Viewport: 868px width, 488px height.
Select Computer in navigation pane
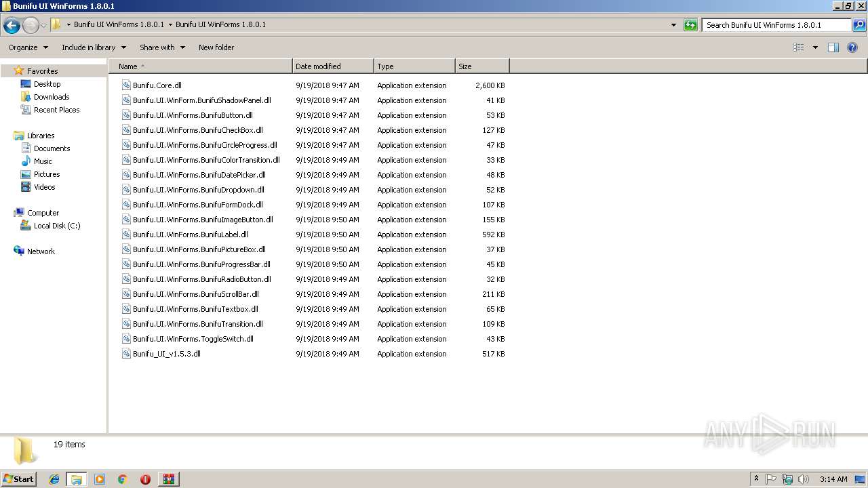(x=43, y=213)
